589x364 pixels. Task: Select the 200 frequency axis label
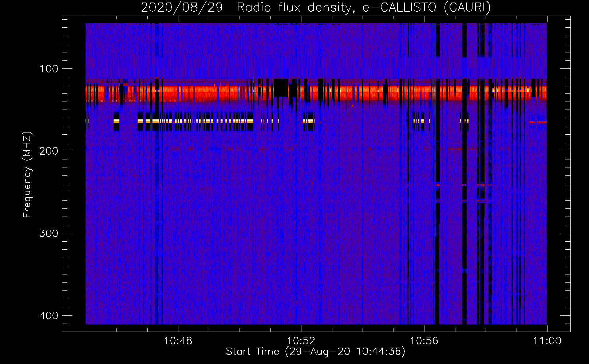click(x=49, y=151)
